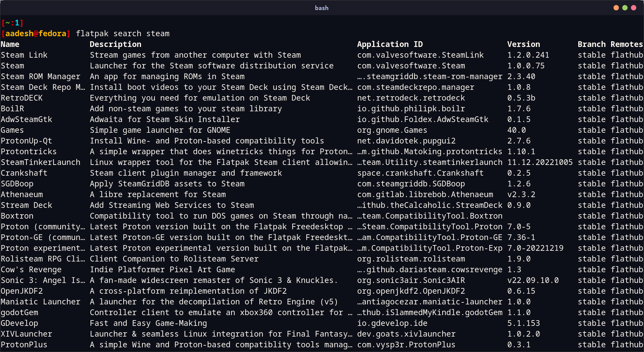Viewport: 644px width, 352px height.
Task: Select the ProtonPlus entry at the bottom
Action: point(23,344)
